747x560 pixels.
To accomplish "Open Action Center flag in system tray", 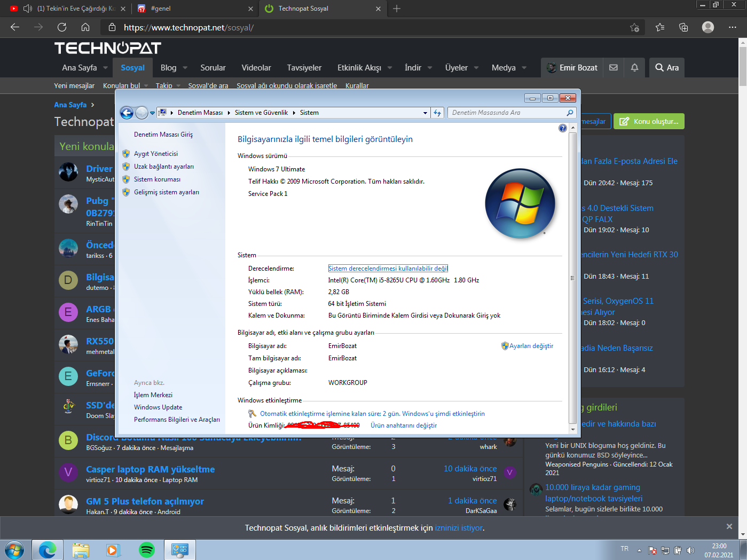I will point(652,550).
